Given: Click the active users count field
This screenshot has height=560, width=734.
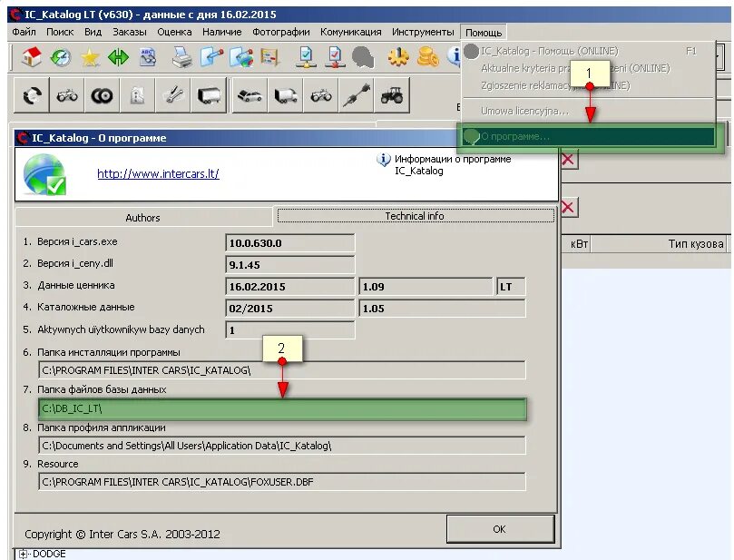Looking at the screenshot, I should (x=289, y=330).
